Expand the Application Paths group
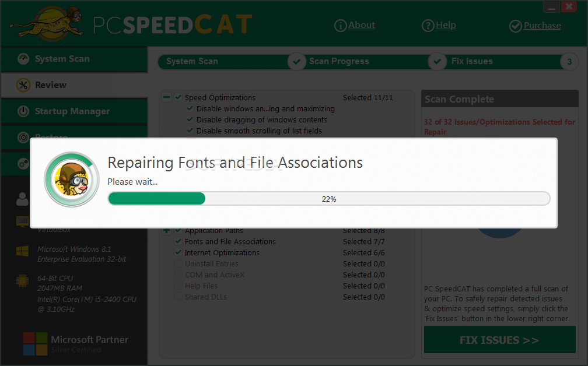The width and height of the screenshot is (588, 366). tap(166, 231)
